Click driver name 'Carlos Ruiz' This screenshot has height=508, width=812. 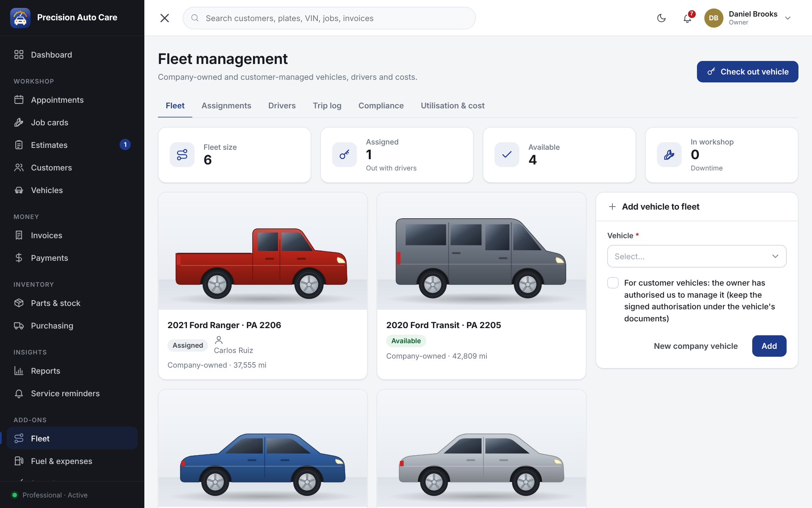[x=233, y=350]
